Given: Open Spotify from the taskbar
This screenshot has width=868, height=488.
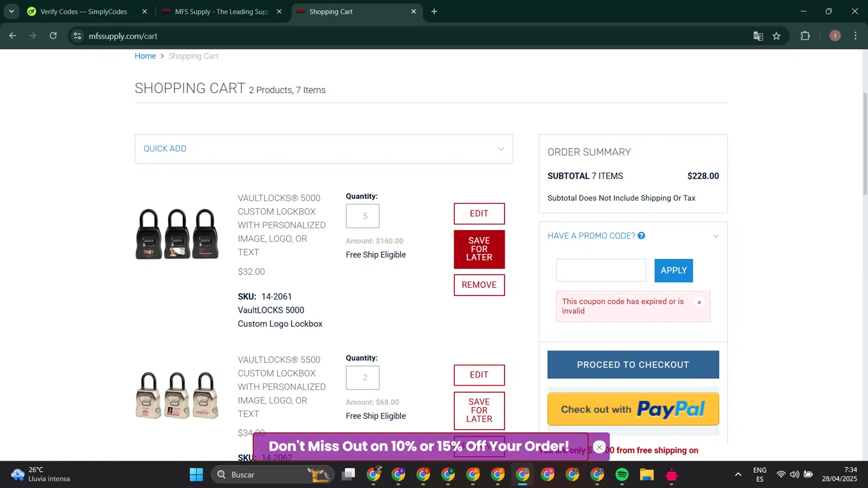Looking at the screenshot, I should coord(622,475).
